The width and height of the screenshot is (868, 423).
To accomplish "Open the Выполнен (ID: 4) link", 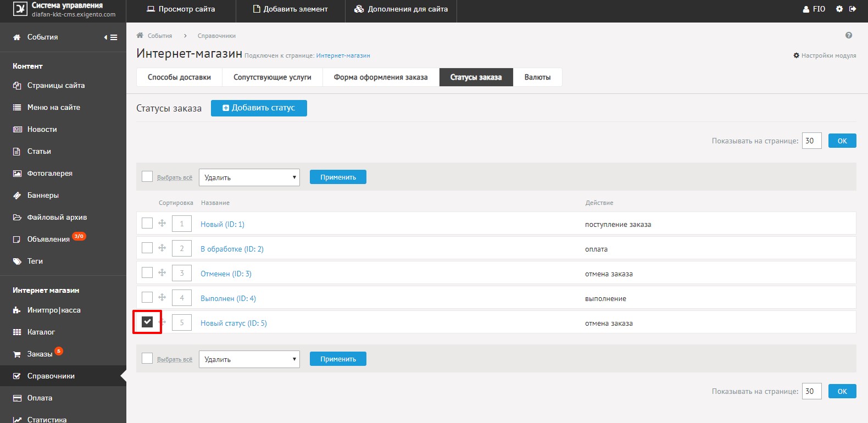I will tap(228, 298).
